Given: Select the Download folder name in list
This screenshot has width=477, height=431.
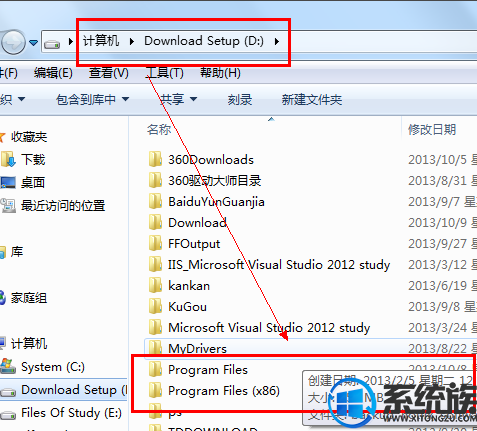Looking at the screenshot, I should coord(198,223).
